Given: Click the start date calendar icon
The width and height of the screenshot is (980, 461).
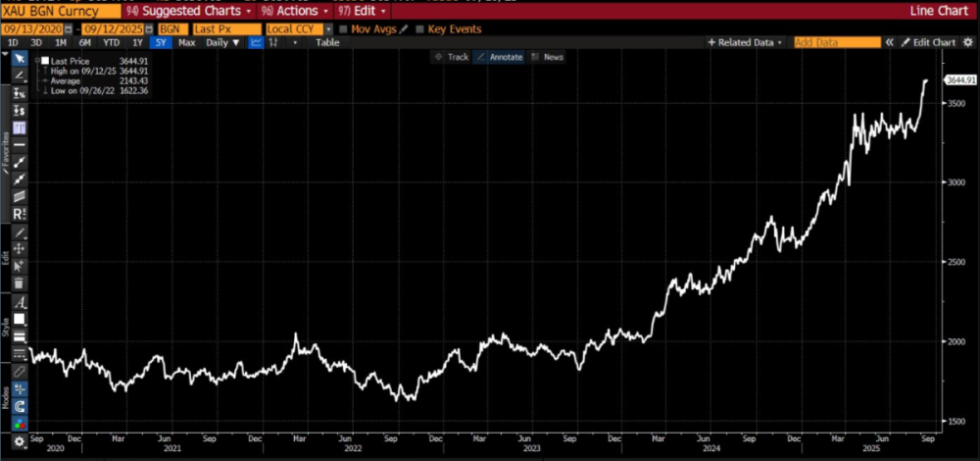Looking at the screenshot, I should pos(68,28).
